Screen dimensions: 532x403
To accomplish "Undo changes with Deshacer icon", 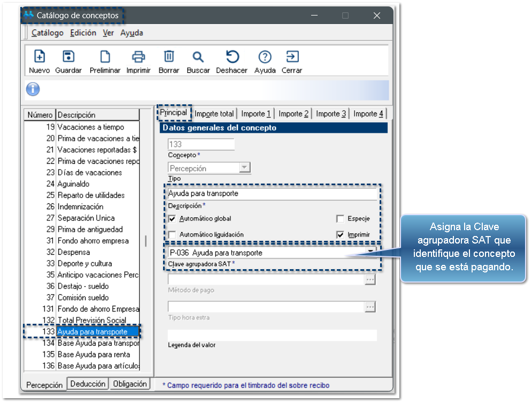I will pyautogui.click(x=232, y=57).
